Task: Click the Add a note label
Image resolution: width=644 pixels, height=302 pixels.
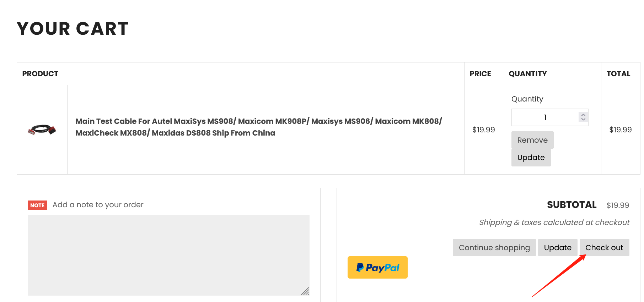Action: pos(98,205)
